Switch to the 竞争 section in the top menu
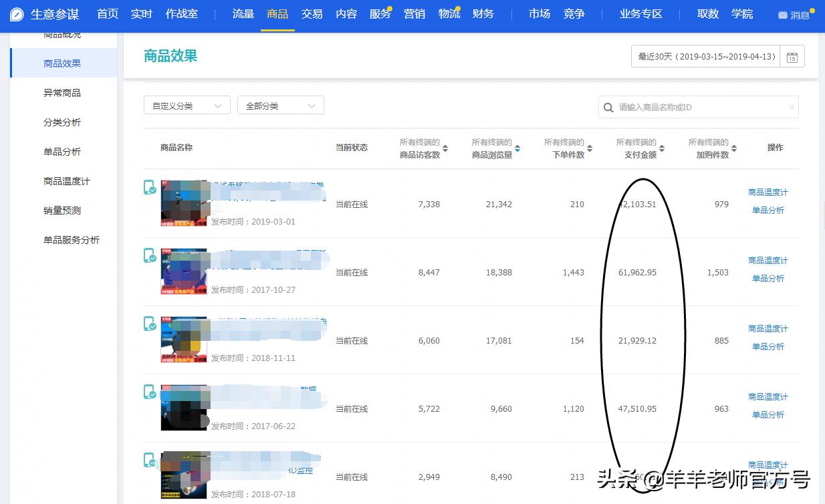Image resolution: width=825 pixels, height=504 pixels. [574, 13]
